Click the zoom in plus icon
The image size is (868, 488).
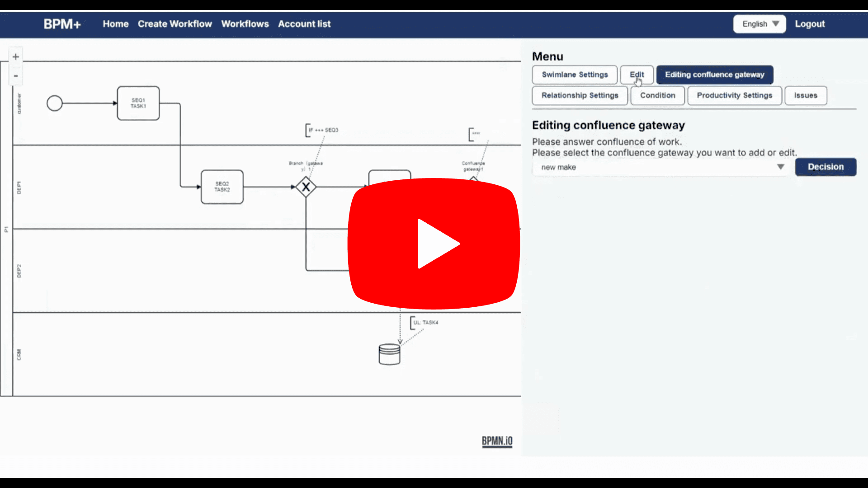tap(16, 57)
